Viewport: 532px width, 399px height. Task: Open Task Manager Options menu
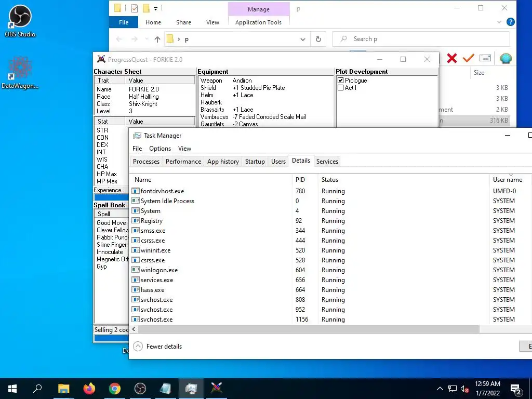pos(160,149)
